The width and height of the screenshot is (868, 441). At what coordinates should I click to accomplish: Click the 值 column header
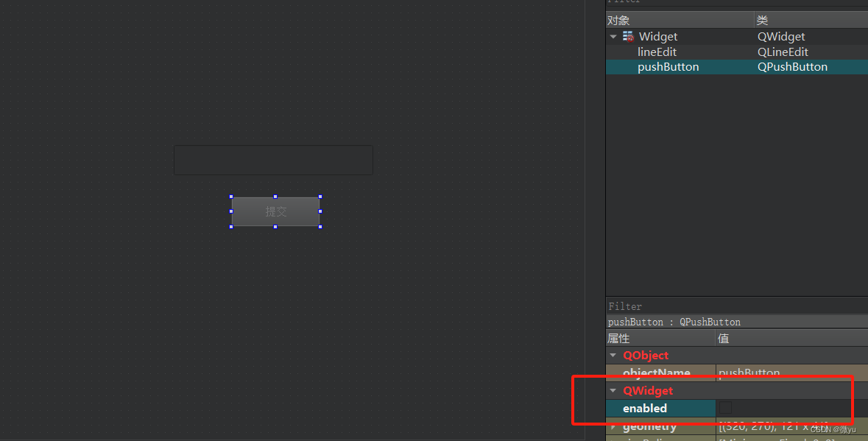click(x=791, y=338)
